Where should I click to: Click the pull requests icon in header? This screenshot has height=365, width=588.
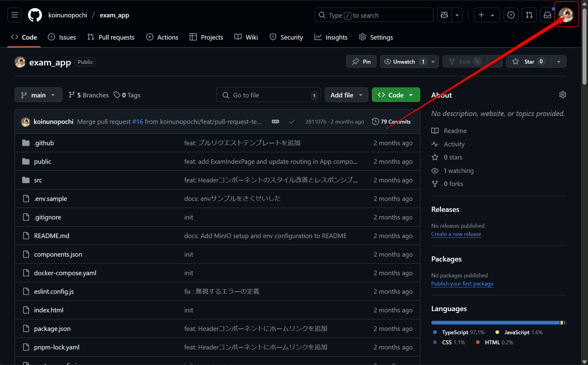[x=529, y=15]
